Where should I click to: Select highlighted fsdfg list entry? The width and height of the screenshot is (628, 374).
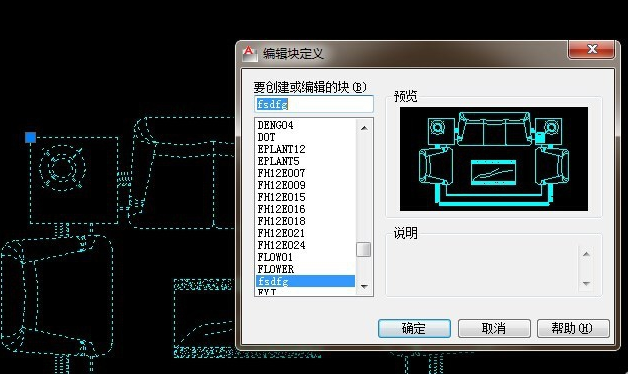305,281
